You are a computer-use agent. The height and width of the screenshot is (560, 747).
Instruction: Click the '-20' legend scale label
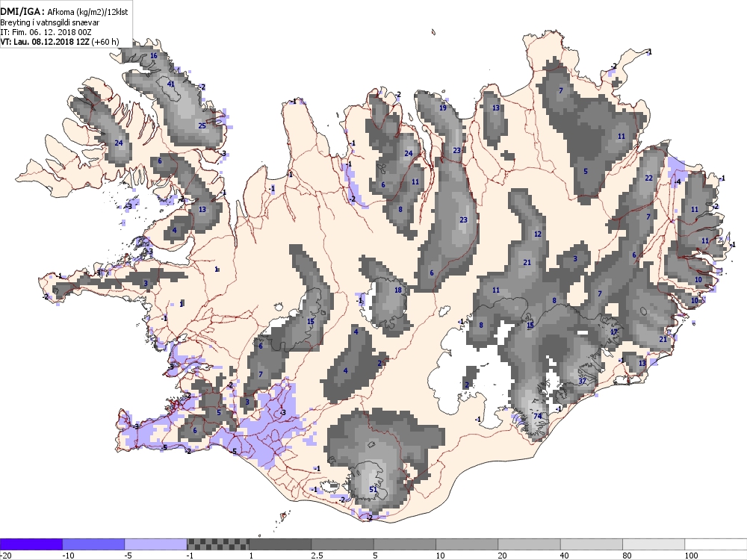pyautogui.click(x=6, y=556)
